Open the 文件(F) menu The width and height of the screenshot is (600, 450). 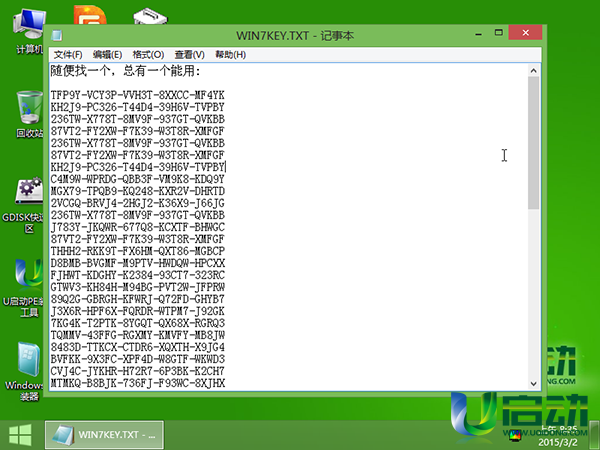pos(68,55)
